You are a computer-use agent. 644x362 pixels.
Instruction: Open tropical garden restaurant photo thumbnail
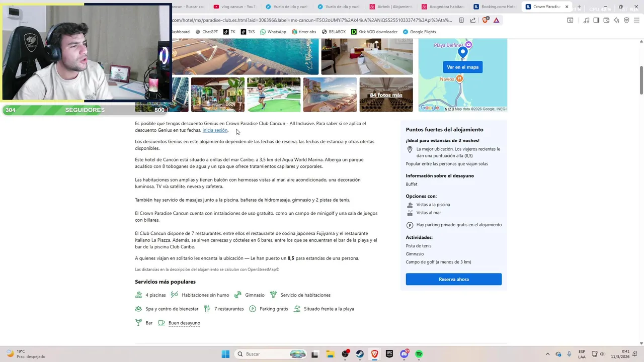(x=218, y=95)
